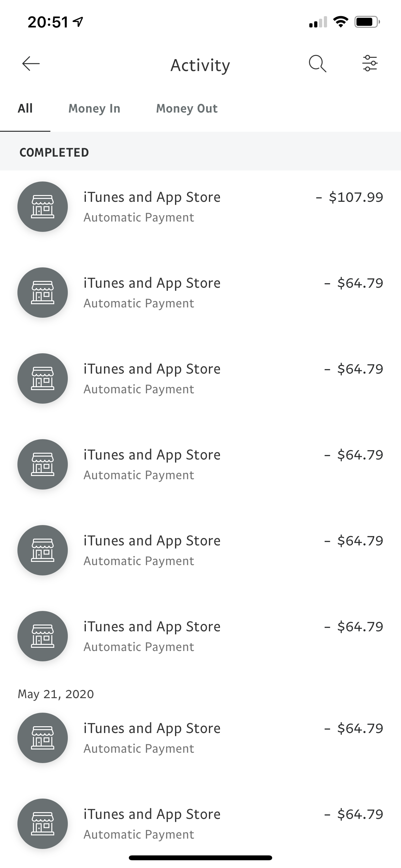Tap the back arrow
This screenshot has height=868, width=401.
pyautogui.click(x=31, y=64)
